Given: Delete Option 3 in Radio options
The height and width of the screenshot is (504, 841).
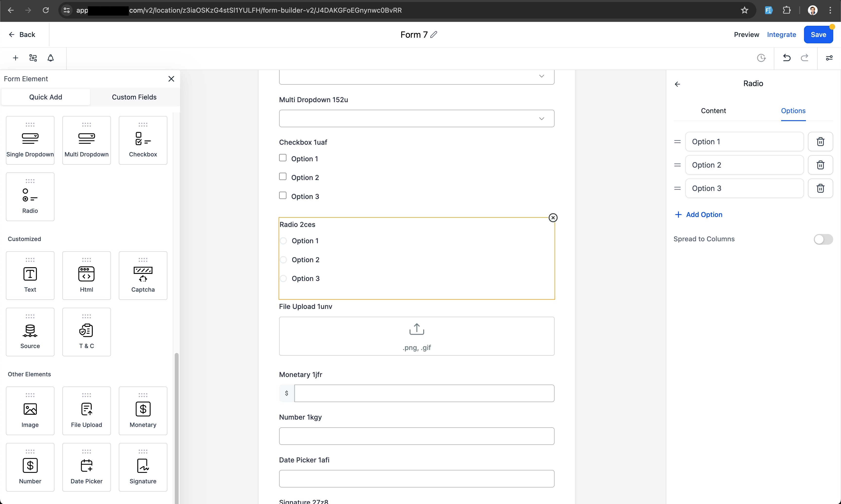Looking at the screenshot, I should click(x=820, y=188).
